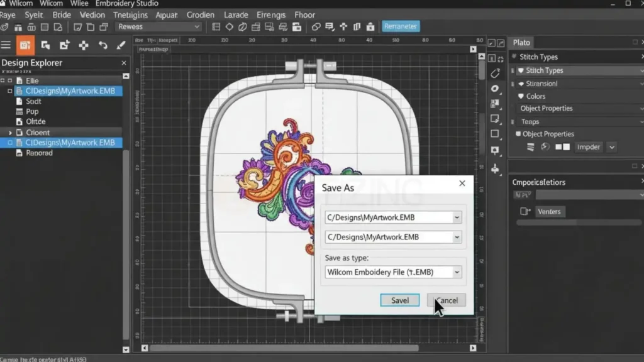The image size is (644, 362).
Task: Open dropdown arrow next to Impder
Action: 611,147
